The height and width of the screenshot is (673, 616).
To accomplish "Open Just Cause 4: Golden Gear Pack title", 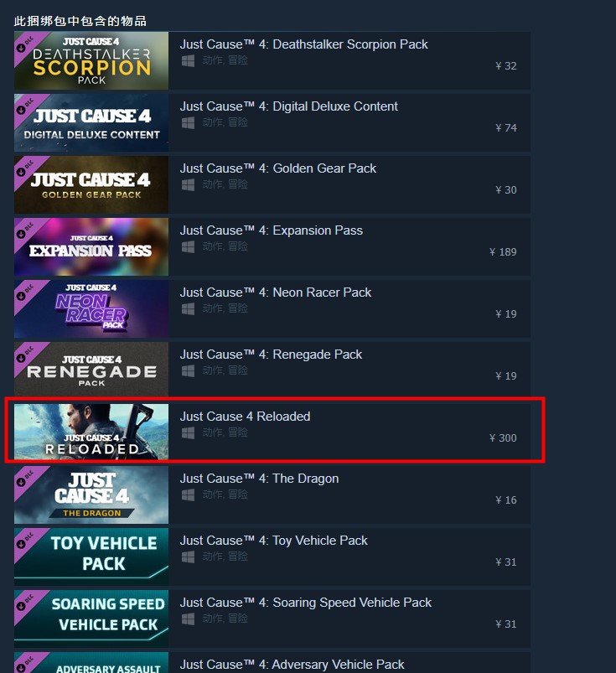I will coord(278,168).
